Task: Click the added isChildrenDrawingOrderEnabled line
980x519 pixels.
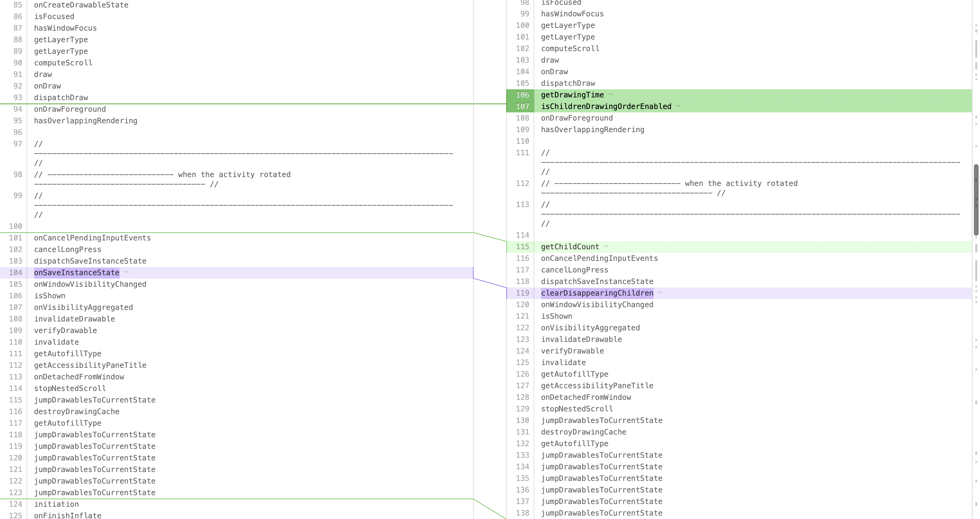Action: [606, 107]
